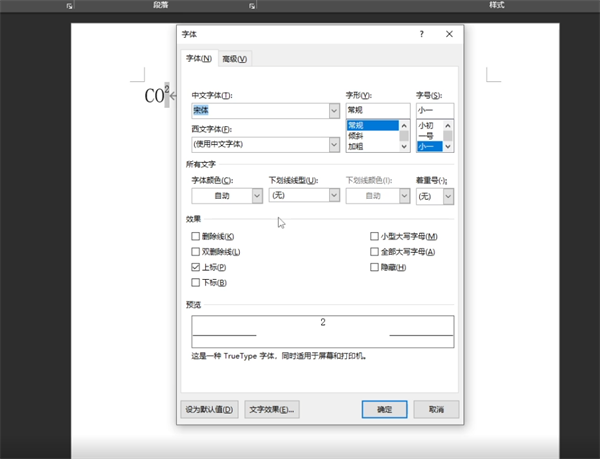Image resolution: width=600 pixels, height=459 pixels.
Task: Close the 字体 dialog with X
Action: click(x=447, y=36)
